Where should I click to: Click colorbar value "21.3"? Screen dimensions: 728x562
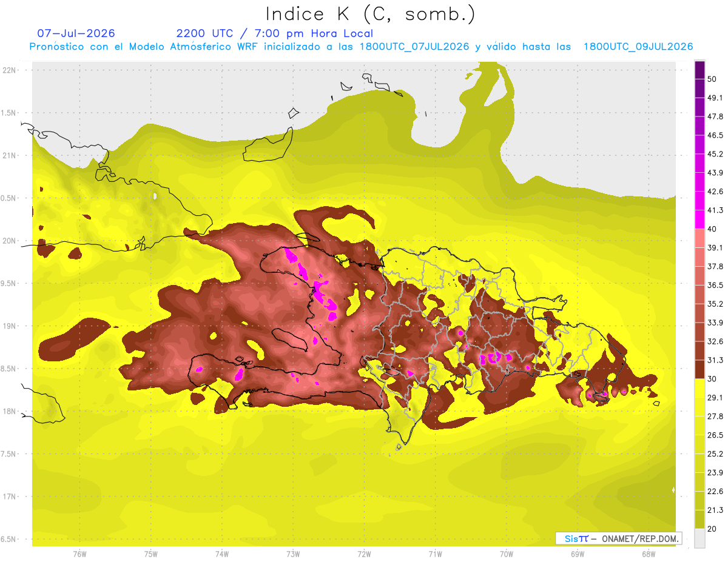tap(715, 510)
